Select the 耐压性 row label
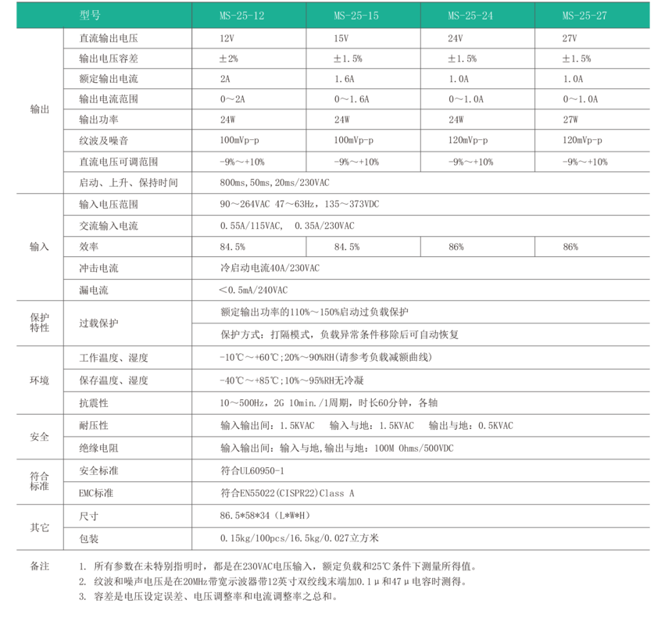Image resolution: width=672 pixels, height=618 pixels. pos(94,426)
